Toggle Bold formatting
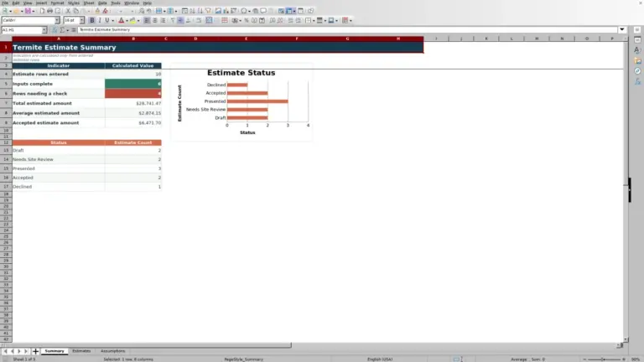This screenshot has width=644, height=362. click(92, 20)
